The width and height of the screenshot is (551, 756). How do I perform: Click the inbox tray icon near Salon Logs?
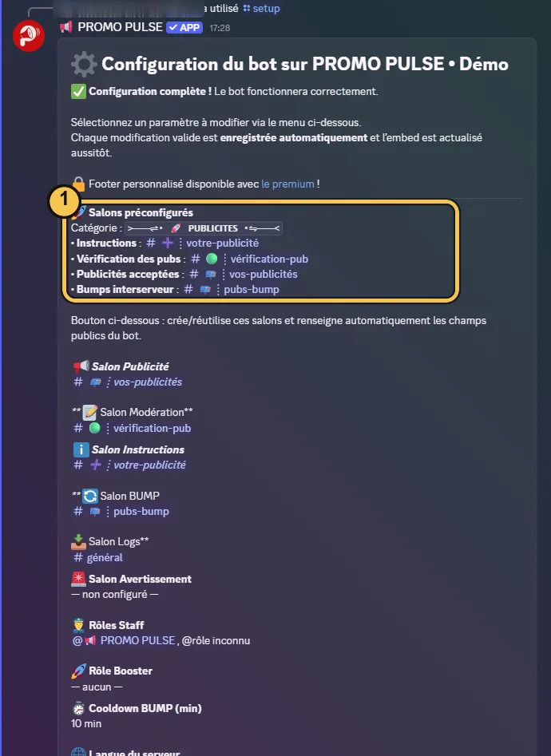[78, 541]
